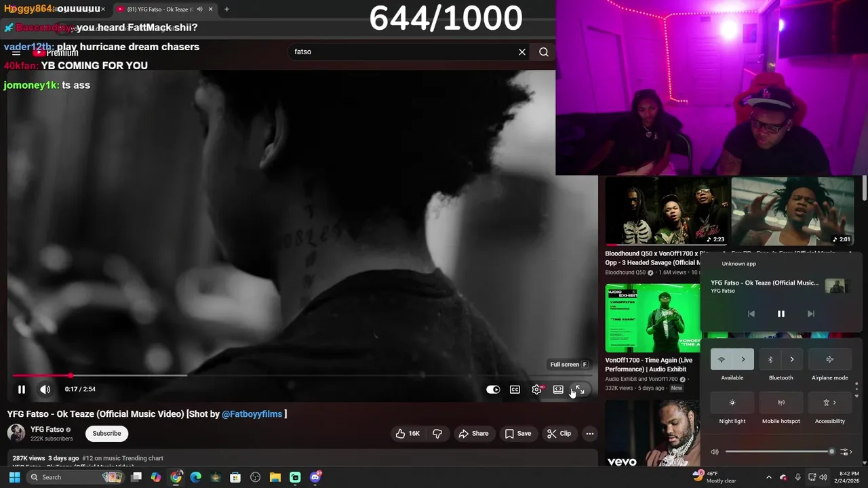
Task: Skip to next track in media flyout
Action: [x=810, y=314]
